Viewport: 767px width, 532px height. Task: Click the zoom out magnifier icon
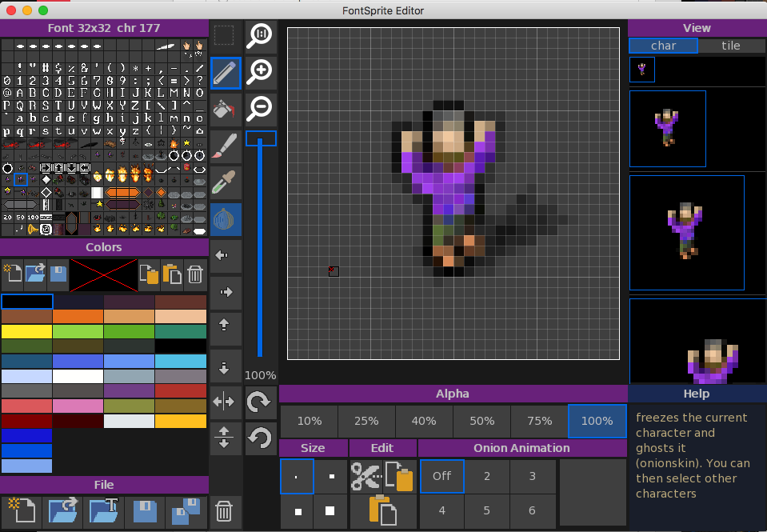point(261,108)
